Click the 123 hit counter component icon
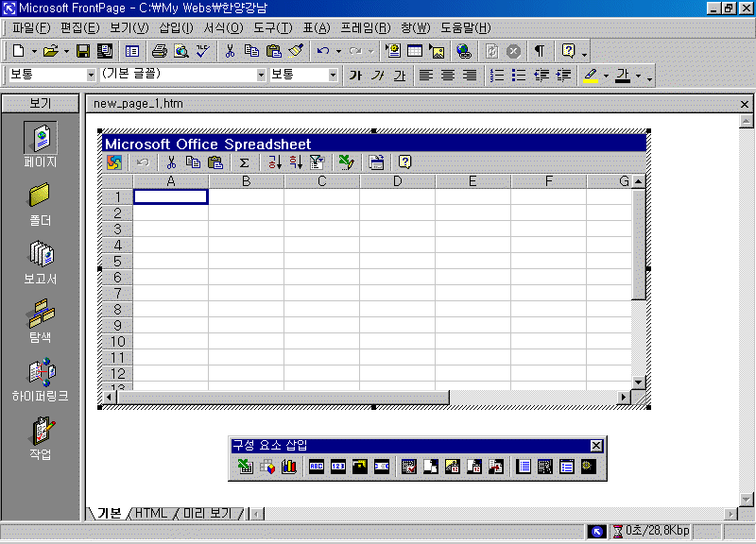The image size is (756, 544). click(338, 467)
